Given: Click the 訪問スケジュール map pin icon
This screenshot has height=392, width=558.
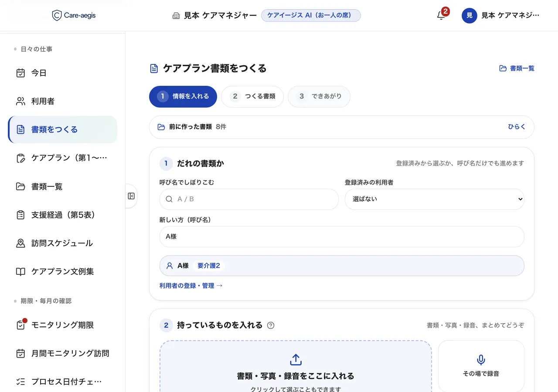Looking at the screenshot, I should (x=20, y=243).
